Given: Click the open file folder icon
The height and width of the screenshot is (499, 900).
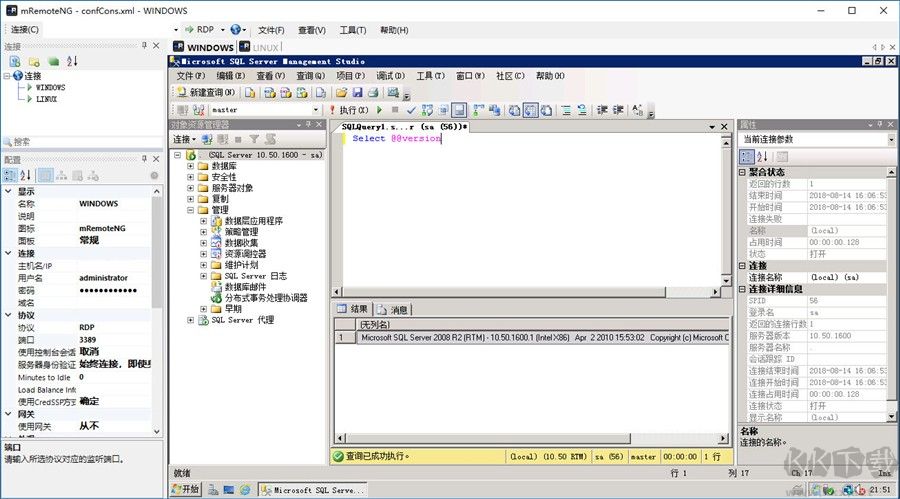Looking at the screenshot, I should (341, 93).
